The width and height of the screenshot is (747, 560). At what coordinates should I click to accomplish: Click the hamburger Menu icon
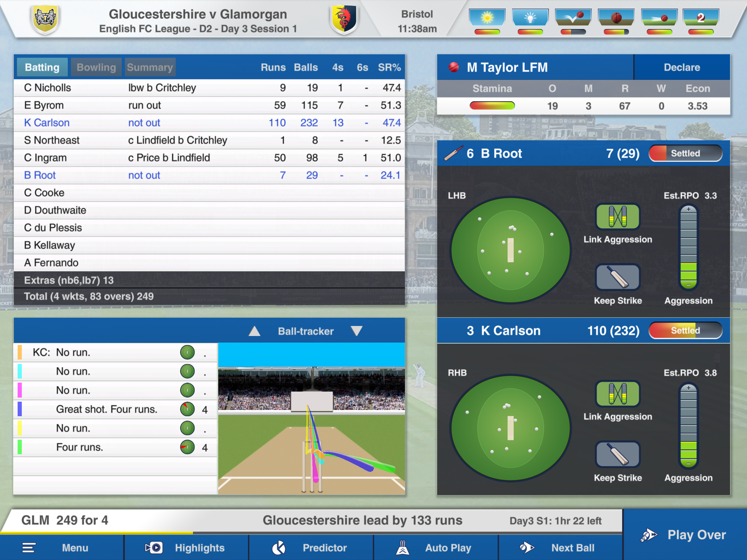click(x=29, y=547)
